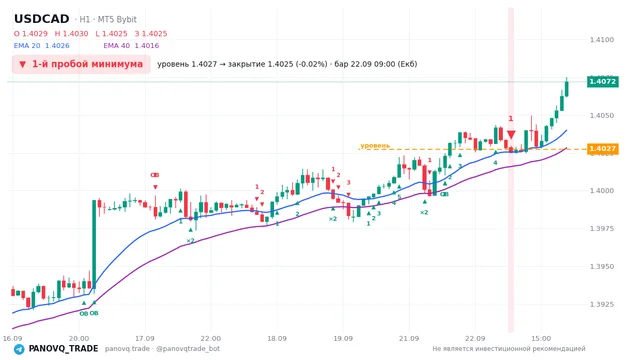Open the PANOVQ_TRADE channel name
This screenshot has height=360, width=640.
(x=63, y=349)
